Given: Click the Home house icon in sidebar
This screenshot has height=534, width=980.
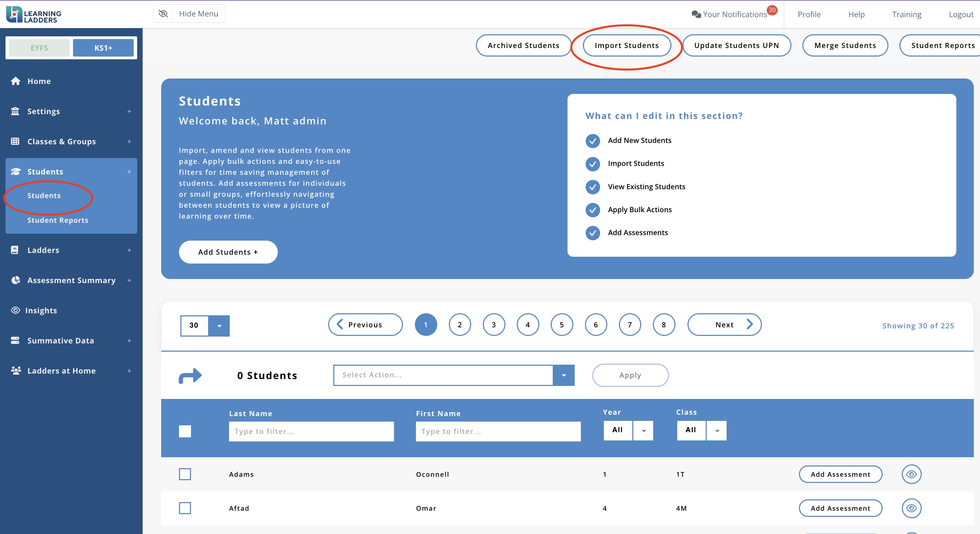Looking at the screenshot, I should click(x=15, y=81).
